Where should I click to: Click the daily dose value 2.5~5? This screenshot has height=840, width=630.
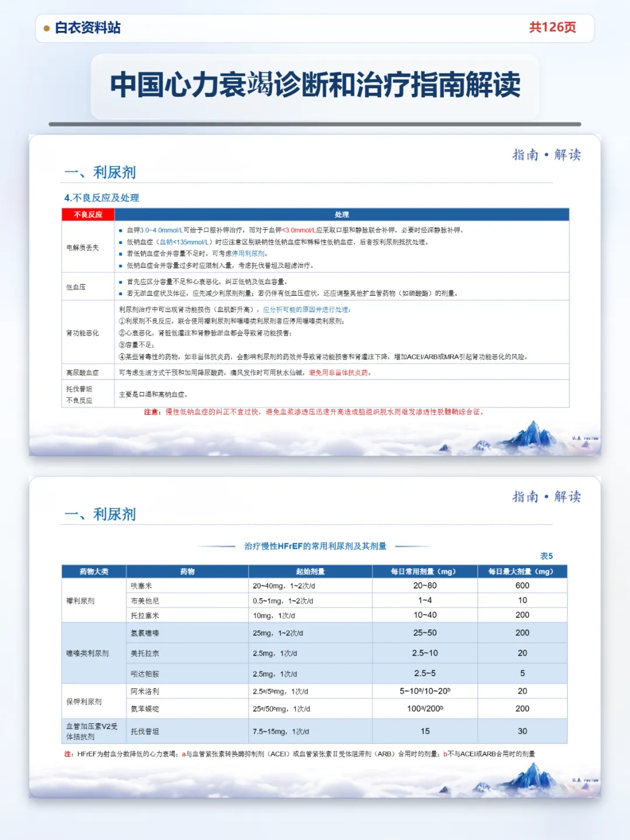[x=425, y=673]
